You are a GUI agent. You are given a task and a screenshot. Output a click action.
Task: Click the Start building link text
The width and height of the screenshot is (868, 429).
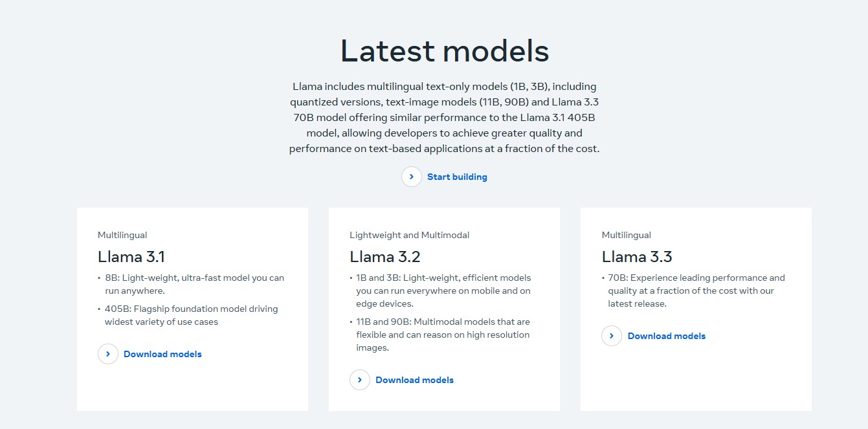457,177
